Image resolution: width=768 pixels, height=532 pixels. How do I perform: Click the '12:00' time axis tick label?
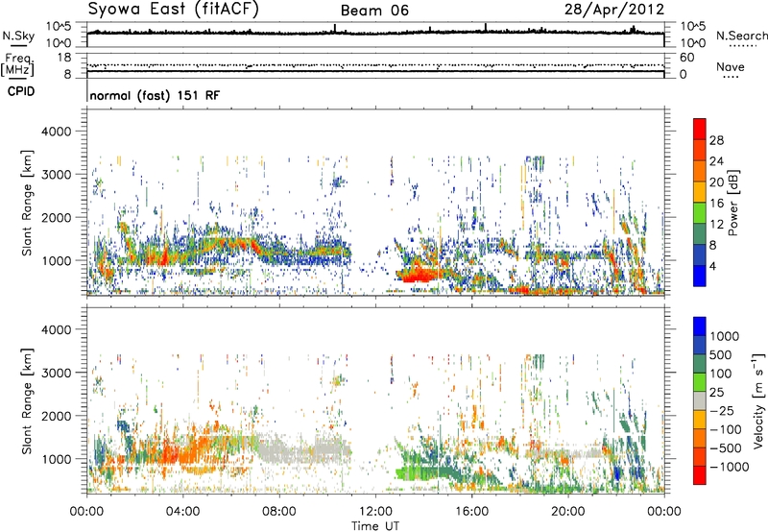(375, 512)
